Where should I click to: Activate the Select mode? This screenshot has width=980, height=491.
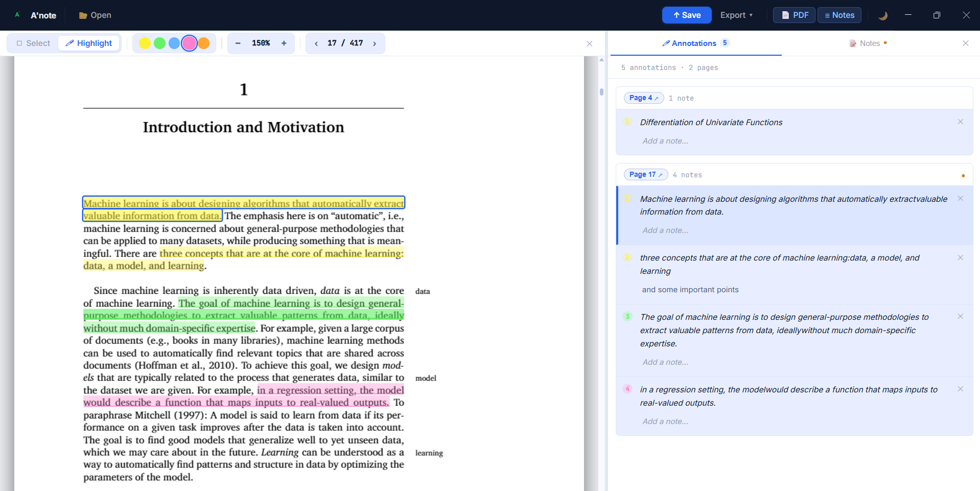[33, 43]
